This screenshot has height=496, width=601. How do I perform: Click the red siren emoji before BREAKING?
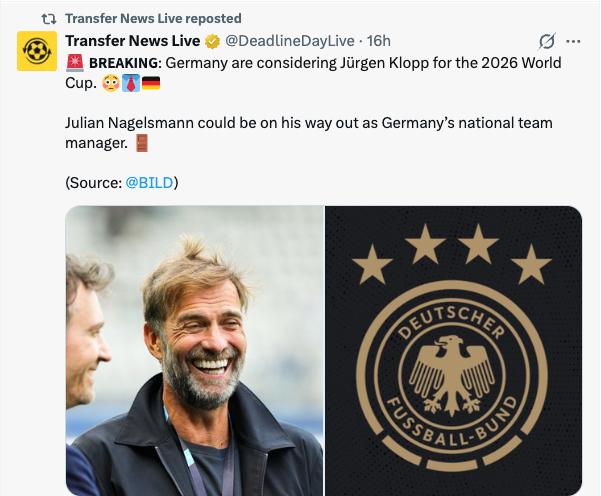point(75,63)
